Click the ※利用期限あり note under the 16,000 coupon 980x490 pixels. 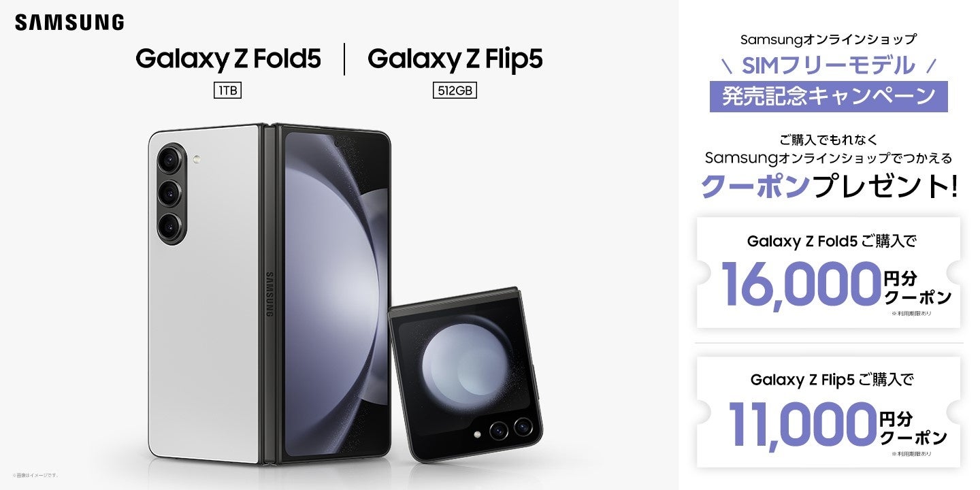911,313
